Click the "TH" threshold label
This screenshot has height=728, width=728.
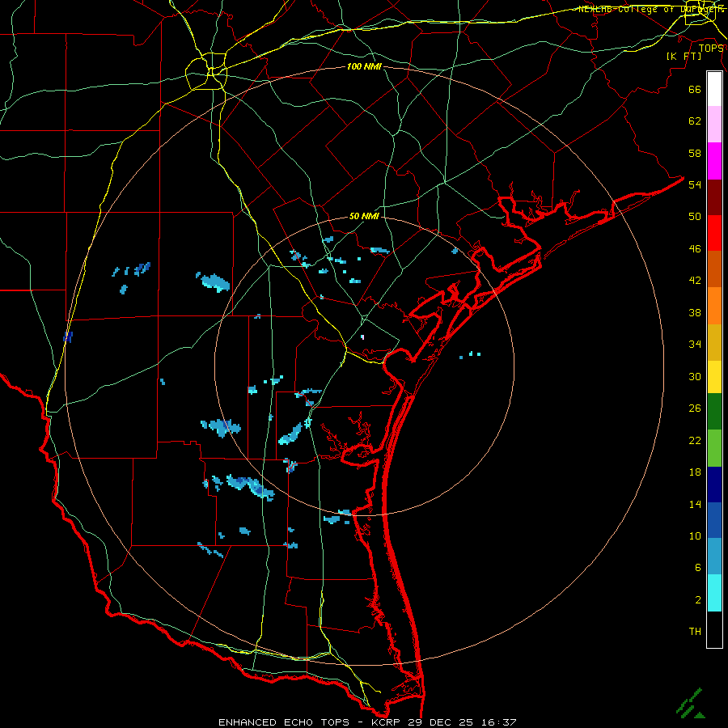pos(695,631)
